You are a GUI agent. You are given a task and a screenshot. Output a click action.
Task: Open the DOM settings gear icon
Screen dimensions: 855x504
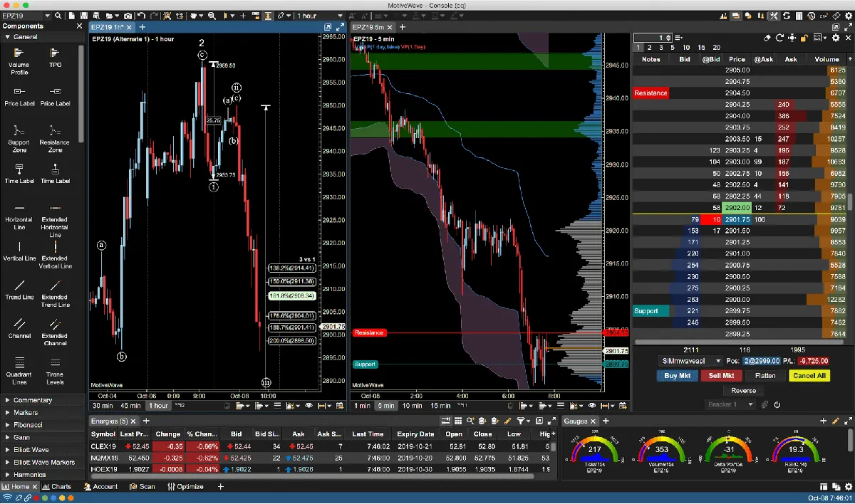[x=835, y=38]
